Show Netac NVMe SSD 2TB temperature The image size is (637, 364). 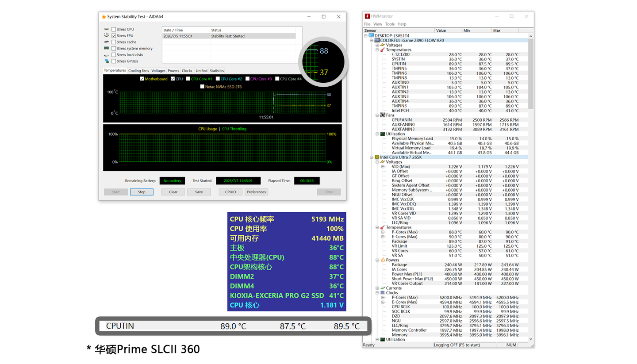point(203,87)
